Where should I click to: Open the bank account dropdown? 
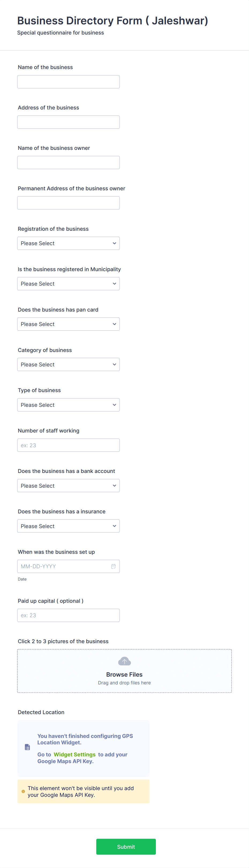tap(68, 485)
